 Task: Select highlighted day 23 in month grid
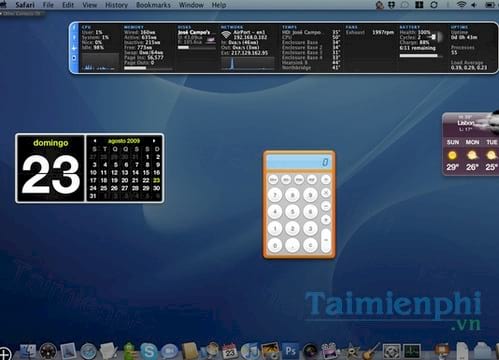tap(156, 180)
